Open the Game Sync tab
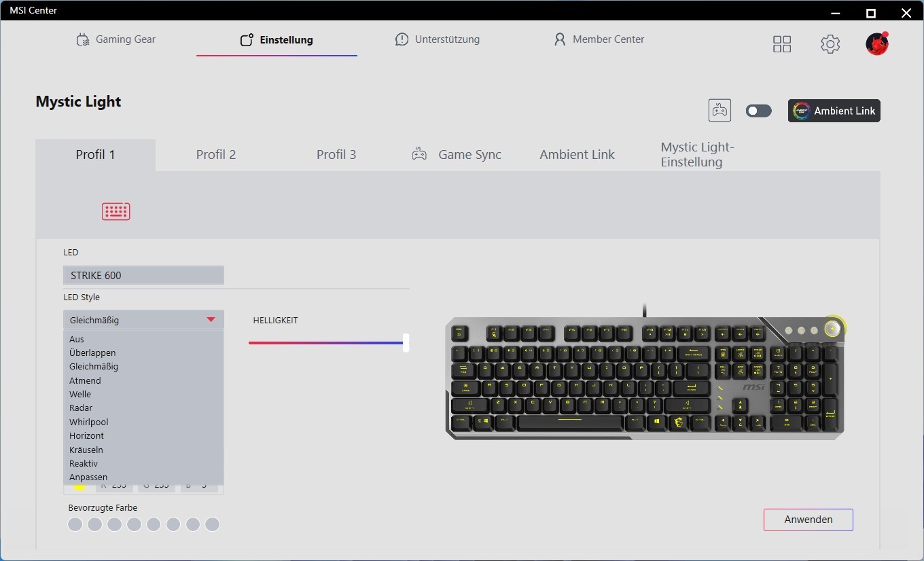Viewport: 924px width, 561px height. [457, 155]
